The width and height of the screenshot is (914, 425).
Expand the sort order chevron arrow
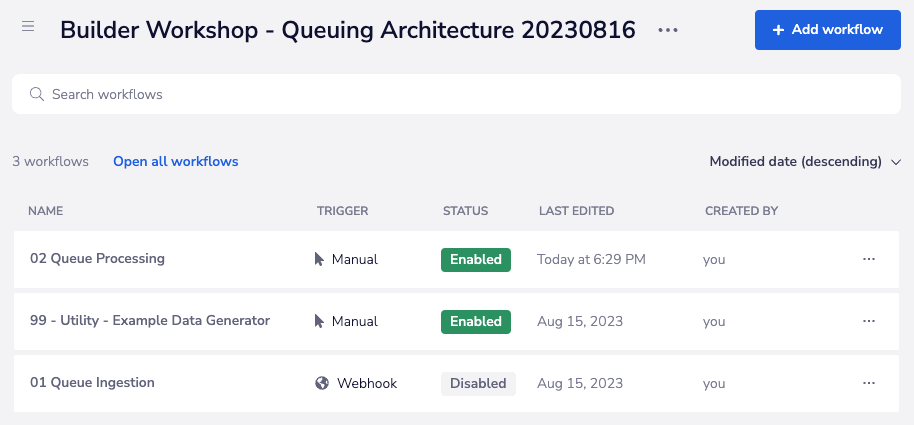tap(896, 161)
